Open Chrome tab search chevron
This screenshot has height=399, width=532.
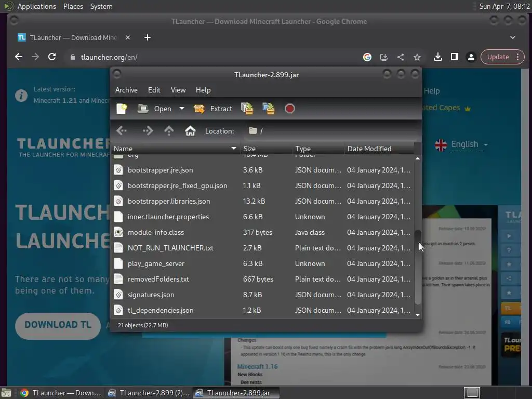click(513, 37)
